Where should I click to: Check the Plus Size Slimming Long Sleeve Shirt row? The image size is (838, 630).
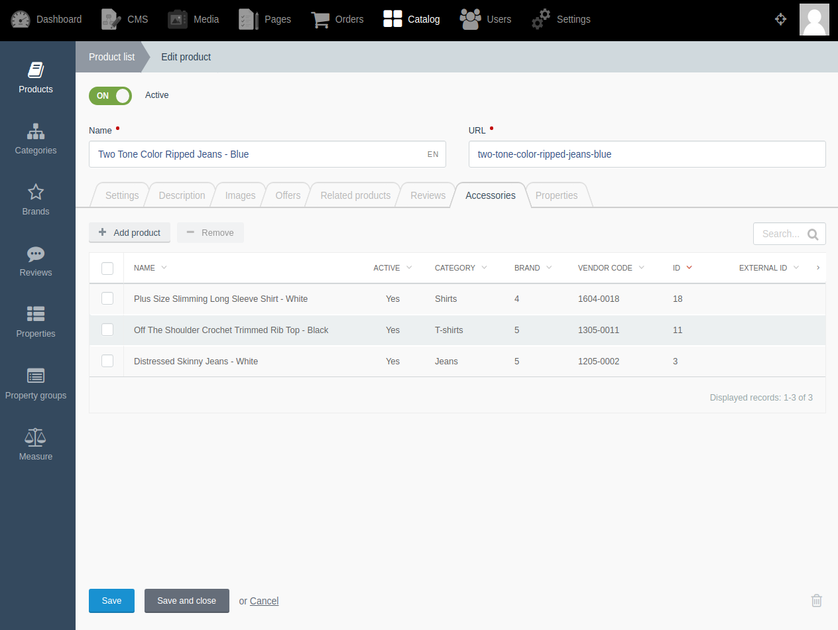[x=107, y=298]
